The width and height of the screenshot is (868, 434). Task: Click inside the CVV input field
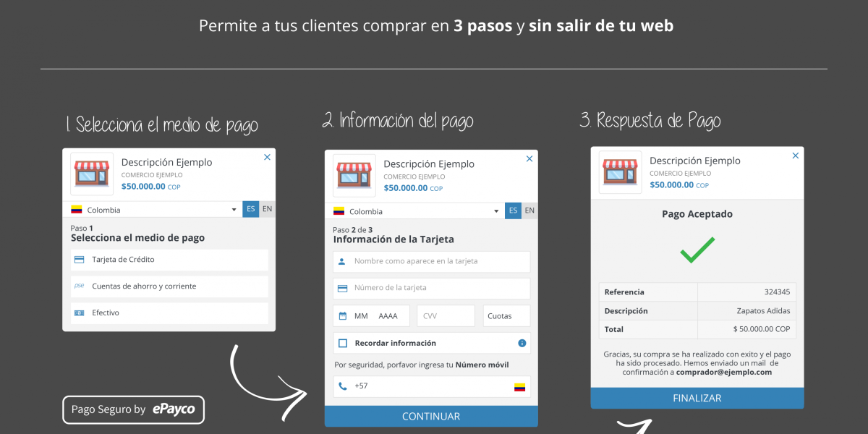[445, 315]
